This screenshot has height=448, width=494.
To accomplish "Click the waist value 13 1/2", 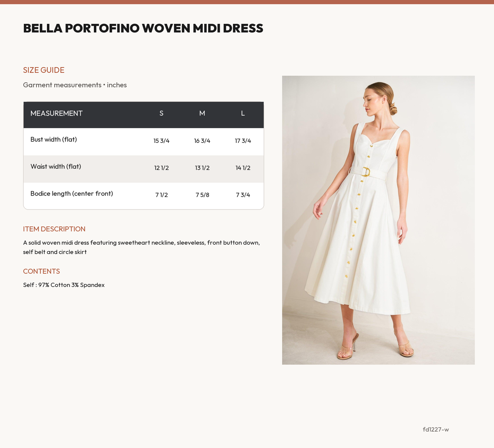I will [202, 168].
